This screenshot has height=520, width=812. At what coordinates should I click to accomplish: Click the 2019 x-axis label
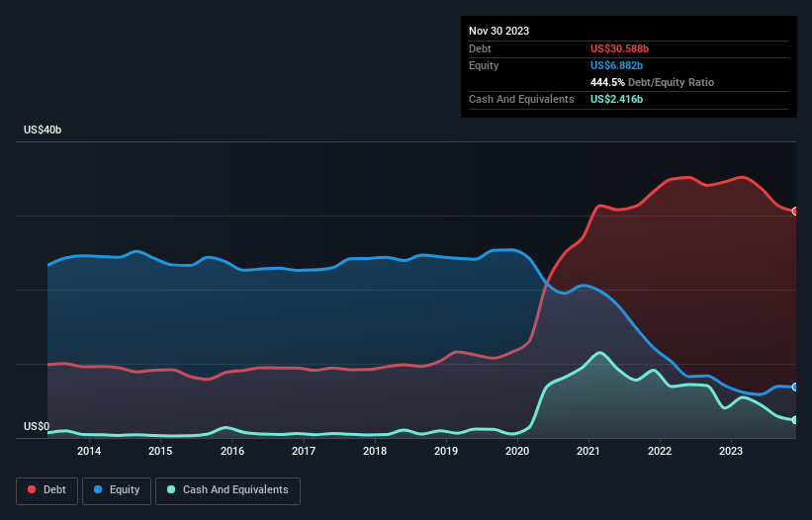[446, 451]
